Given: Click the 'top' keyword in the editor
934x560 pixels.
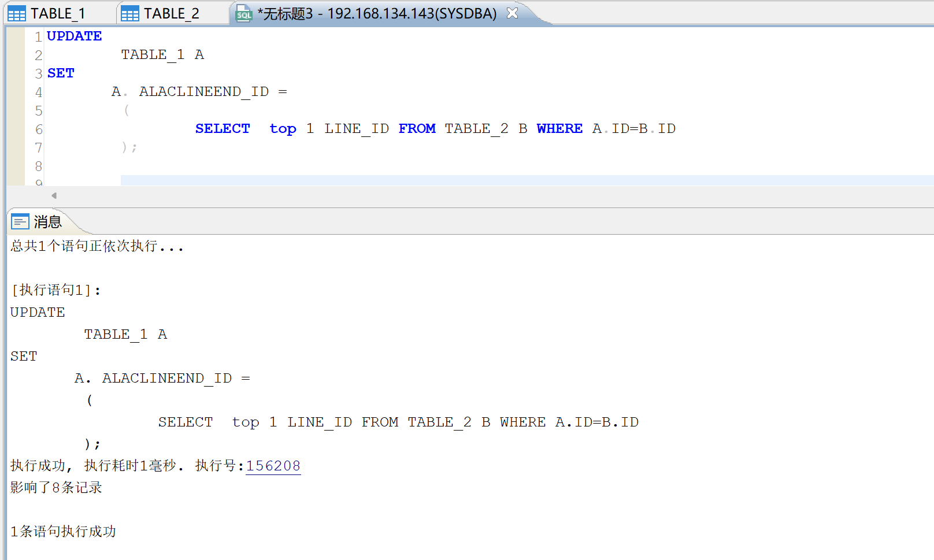Looking at the screenshot, I should [x=283, y=129].
